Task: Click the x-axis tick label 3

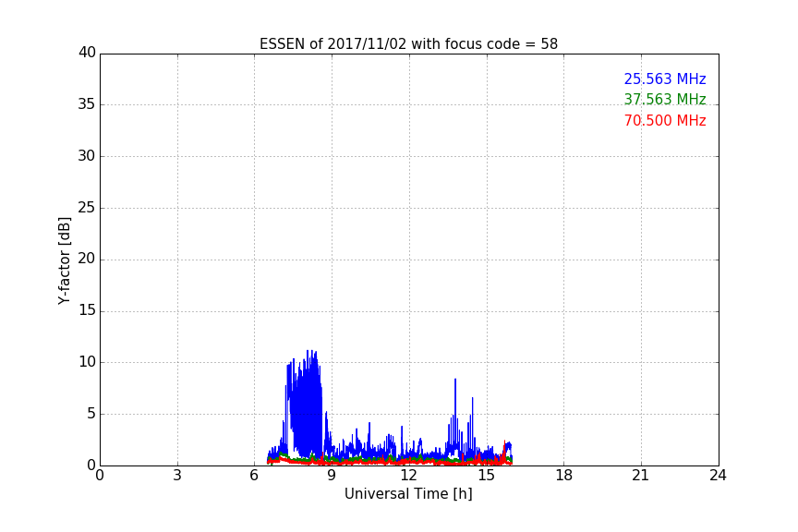Action: coord(177,476)
